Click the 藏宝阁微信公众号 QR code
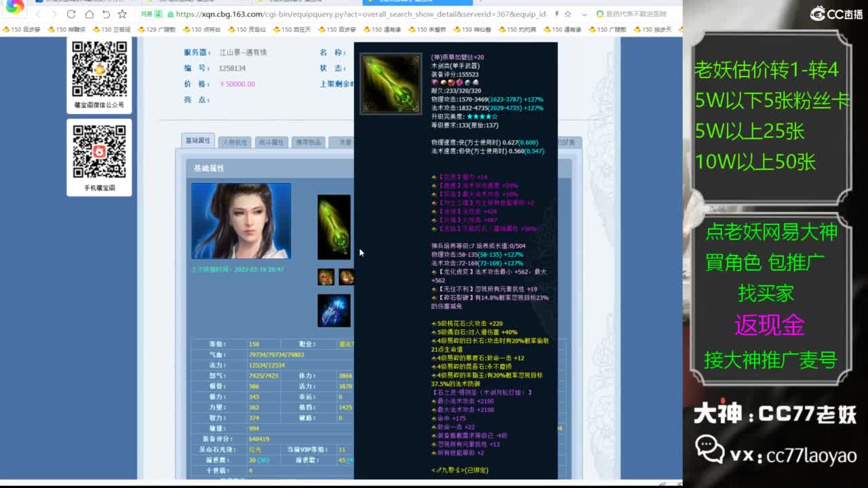The image size is (868, 488). 100,69
